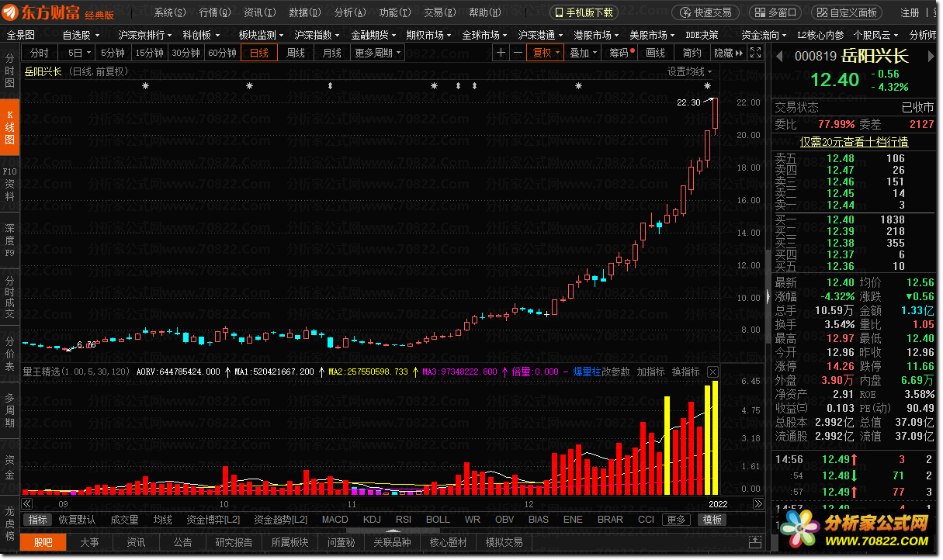Select K线图 in left sidebar
943x560 pixels.
click(x=10, y=126)
